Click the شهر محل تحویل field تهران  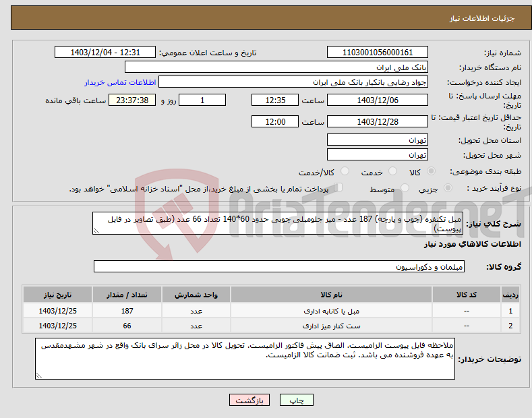(378, 154)
